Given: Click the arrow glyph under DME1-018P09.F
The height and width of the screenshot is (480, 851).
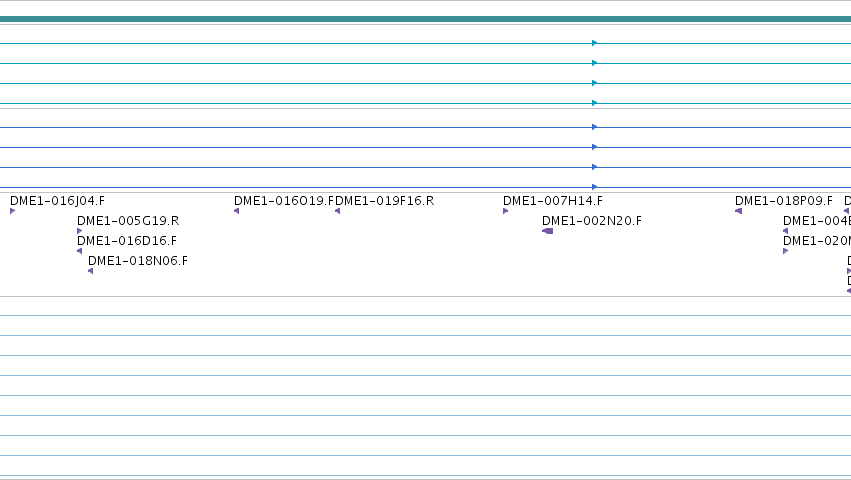Looking at the screenshot, I should [x=739, y=211].
